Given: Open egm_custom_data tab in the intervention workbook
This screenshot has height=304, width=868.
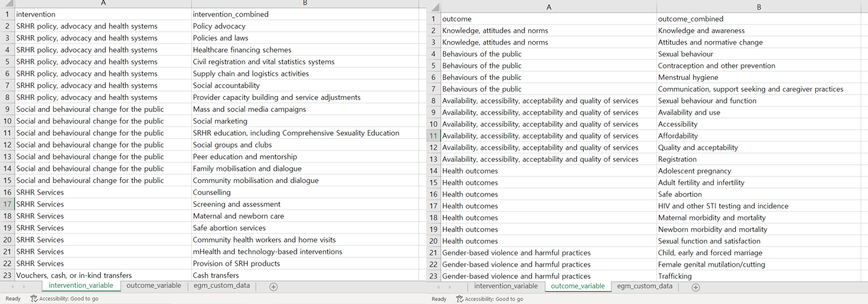Looking at the screenshot, I should point(221,285).
